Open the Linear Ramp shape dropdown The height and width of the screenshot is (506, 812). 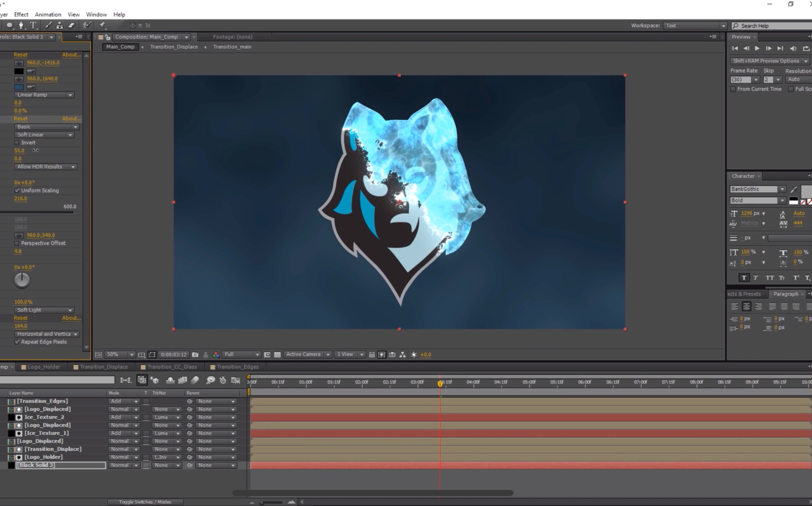point(44,95)
